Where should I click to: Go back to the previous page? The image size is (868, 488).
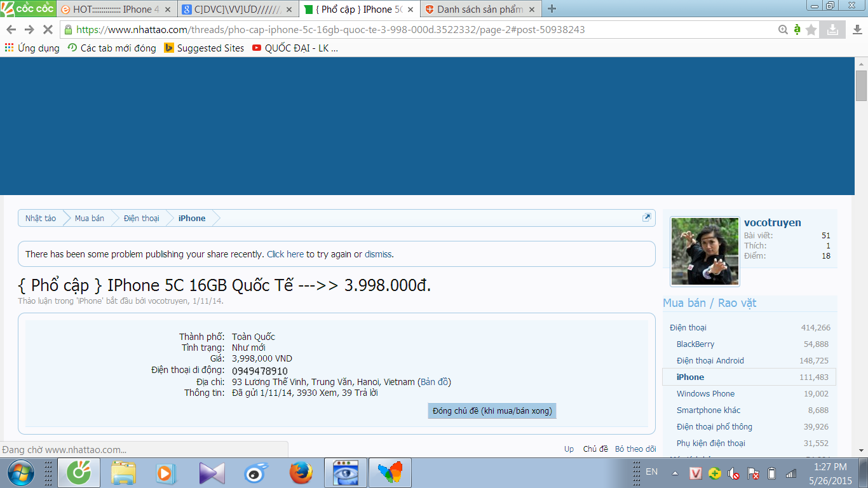tap(11, 29)
